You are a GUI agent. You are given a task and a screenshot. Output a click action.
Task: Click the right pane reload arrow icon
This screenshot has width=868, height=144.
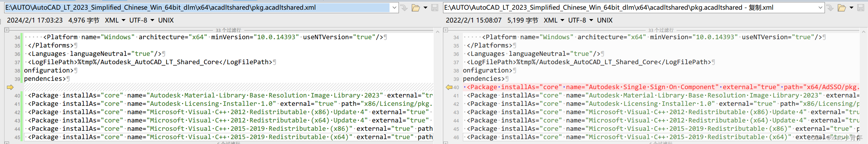tap(830, 8)
